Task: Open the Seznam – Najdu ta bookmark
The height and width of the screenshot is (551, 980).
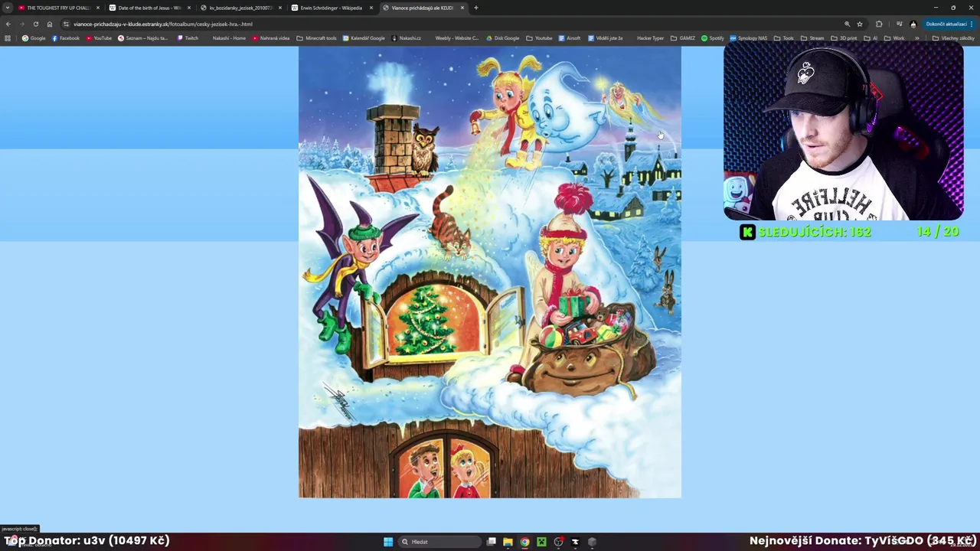Action: point(143,38)
